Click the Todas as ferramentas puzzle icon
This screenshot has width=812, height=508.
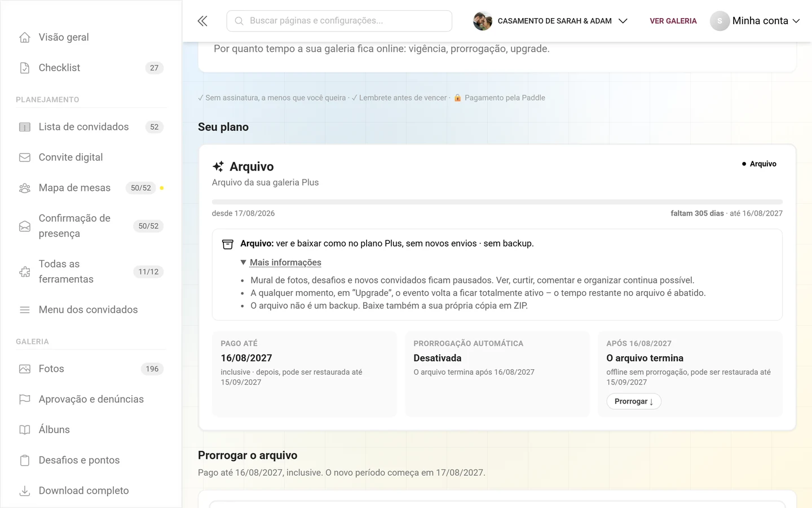(25, 271)
